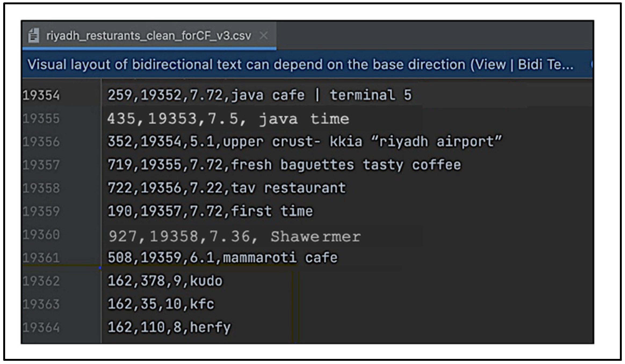Click the bidirectional text notification banner
Screen dimensions: 625x364
pyautogui.click(x=300, y=65)
